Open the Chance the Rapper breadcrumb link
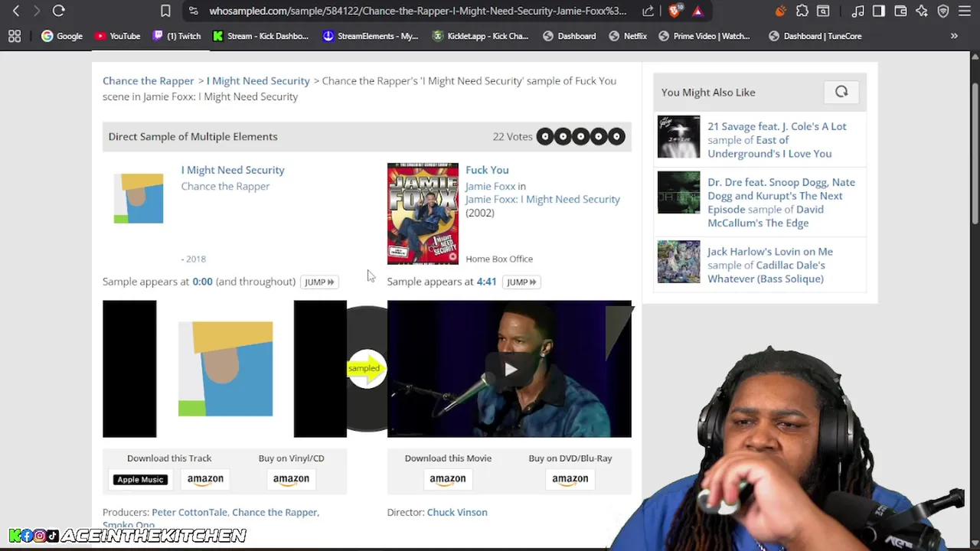This screenshot has width=980, height=551. click(x=149, y=80)
